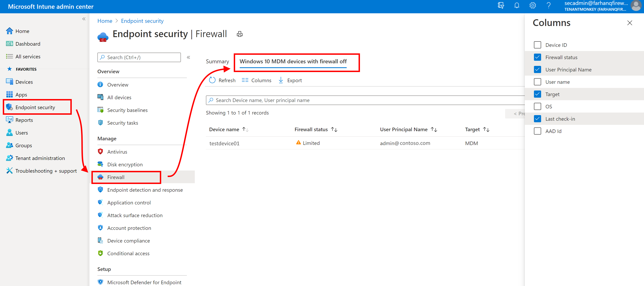644x286 pixels.
Task: Click the Disk encryption icon in sidebar
Action: (x=100, y=164)
